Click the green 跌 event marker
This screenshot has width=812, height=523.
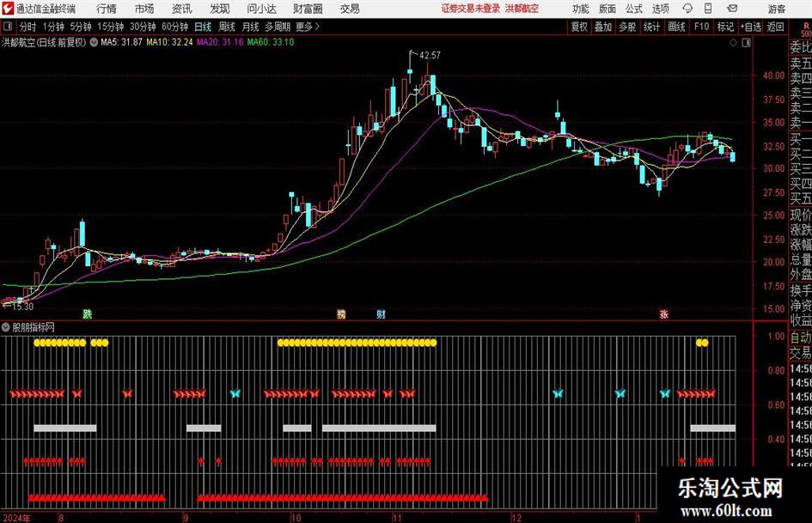tap(87, 313)
